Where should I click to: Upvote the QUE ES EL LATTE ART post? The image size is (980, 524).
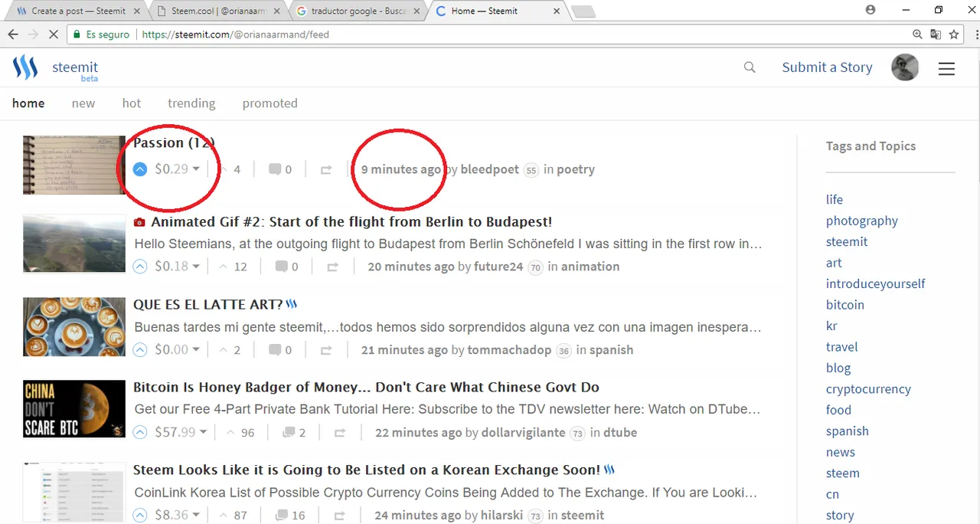coord(139,349)
